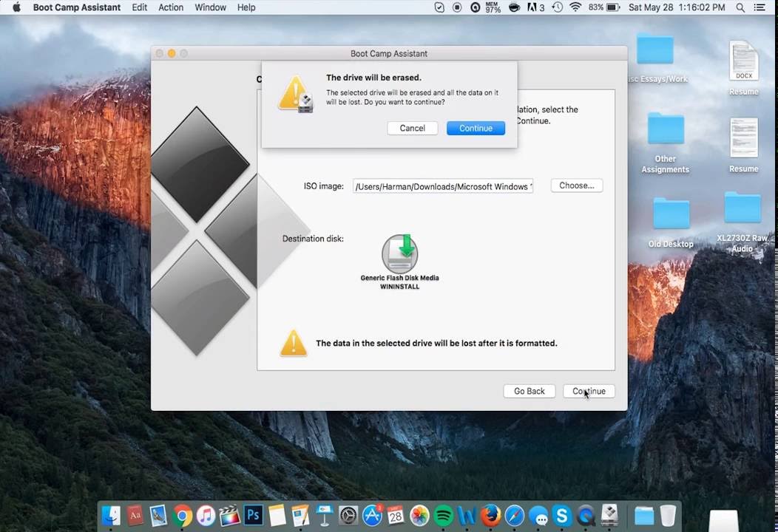Click the Time Machine menu bar icon
The height and width of the screenshot is (532, 778).
[557, 7]
